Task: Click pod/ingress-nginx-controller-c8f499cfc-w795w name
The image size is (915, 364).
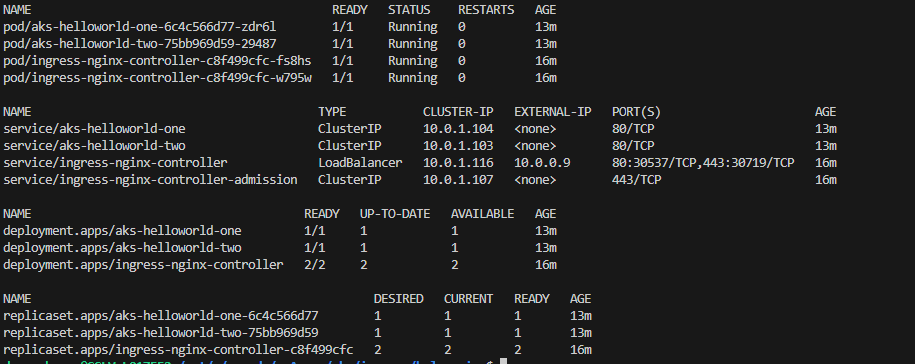Action: point(157,78)
